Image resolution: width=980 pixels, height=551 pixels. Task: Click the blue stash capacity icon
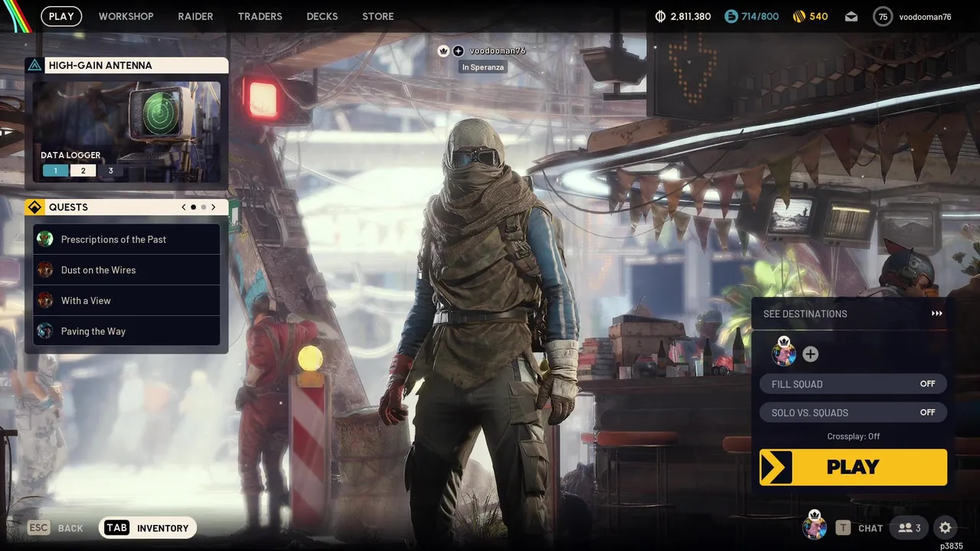click(x=731, y=16)
